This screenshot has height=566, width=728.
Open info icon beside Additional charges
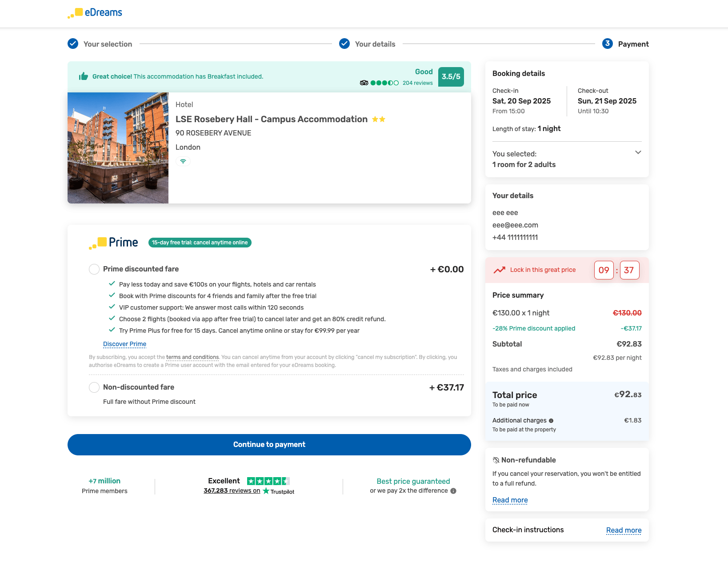point(551,421)
